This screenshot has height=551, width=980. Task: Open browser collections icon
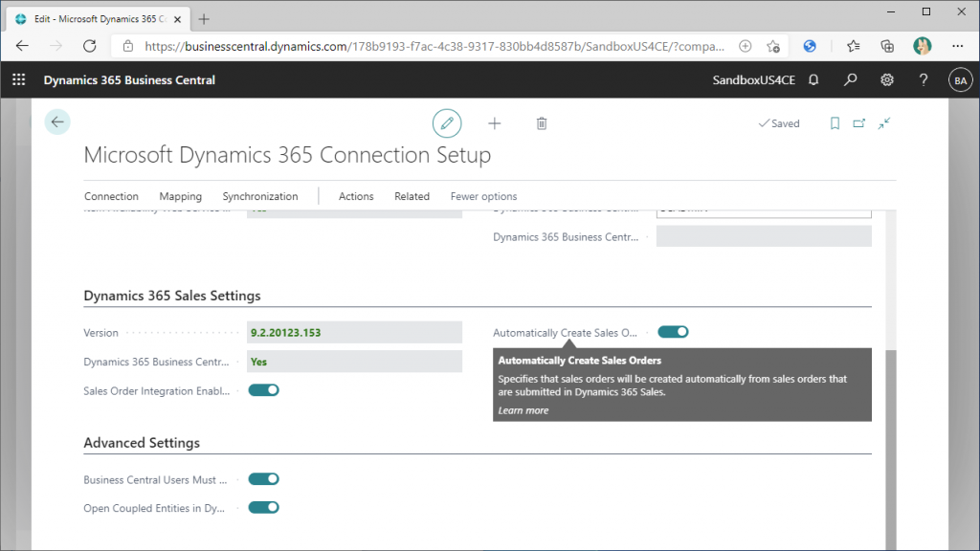[887, 46]
